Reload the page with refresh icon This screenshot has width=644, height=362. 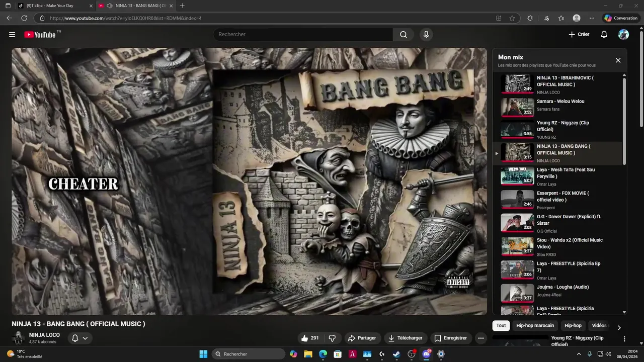click(24, 18)
